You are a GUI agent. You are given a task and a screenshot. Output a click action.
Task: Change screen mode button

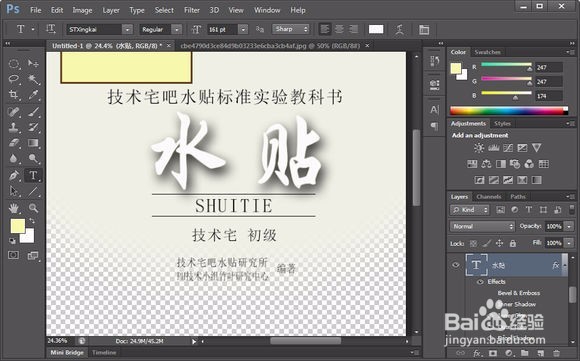(x=33, y=255)
